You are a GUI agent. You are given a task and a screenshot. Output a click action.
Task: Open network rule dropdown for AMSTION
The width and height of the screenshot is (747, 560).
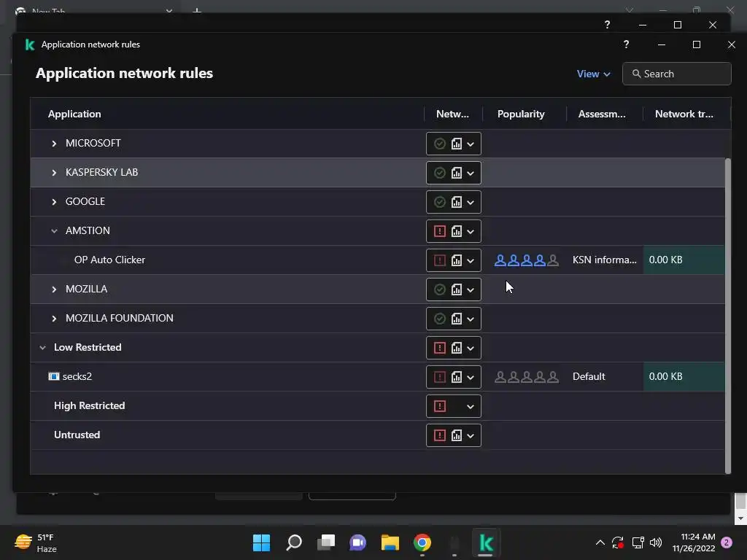[x=471, y=231]
